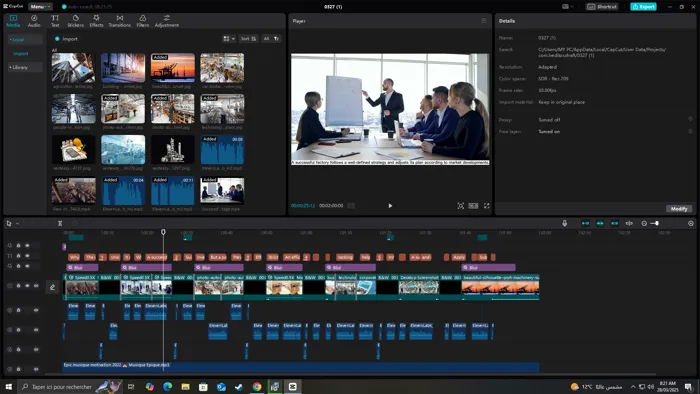700x394 pixels.
Task: Adjust the timeline zoom slider
Action: pos(655,223)
